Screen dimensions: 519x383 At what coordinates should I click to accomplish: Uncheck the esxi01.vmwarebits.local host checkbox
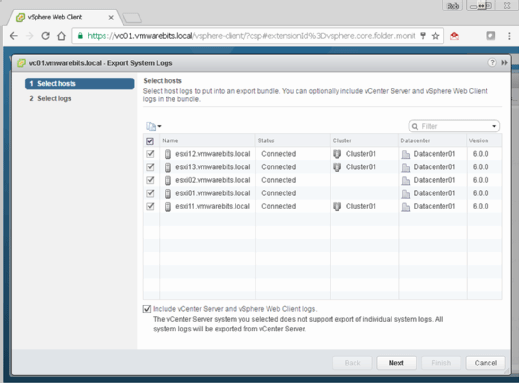[x=150, y=193]
